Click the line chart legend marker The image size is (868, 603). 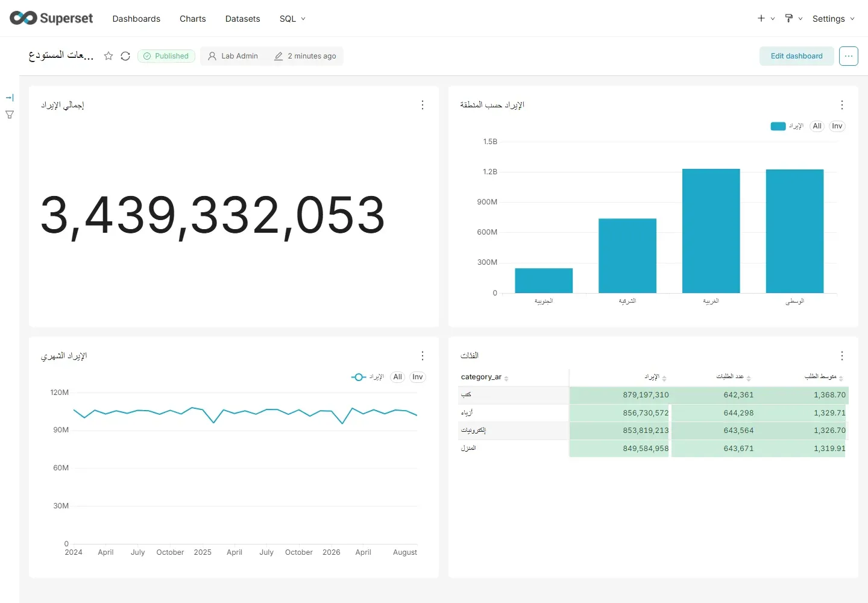359,377
